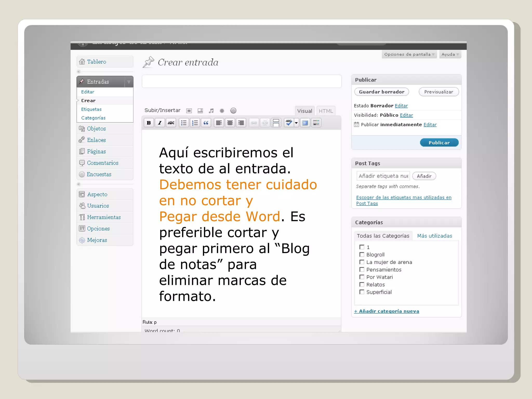This screenshot has height=399, width=532.
Task: Focus the post title input field
Action: 242,81
